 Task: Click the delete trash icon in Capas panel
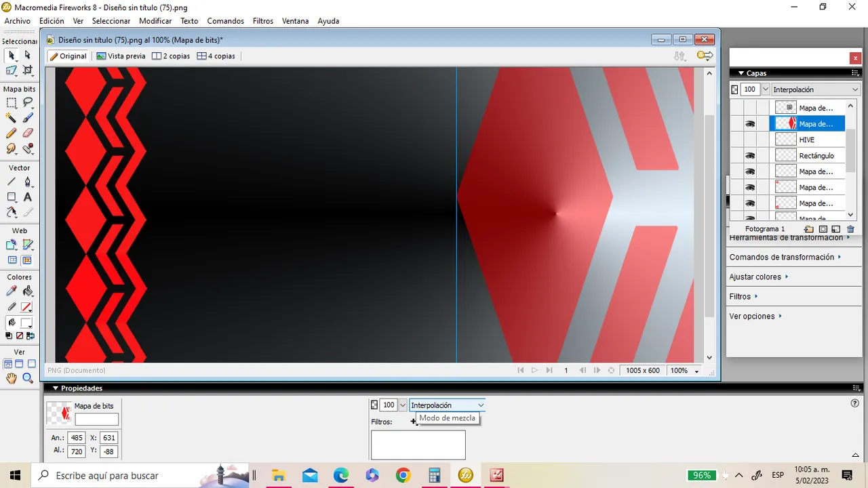coord(850,229)
